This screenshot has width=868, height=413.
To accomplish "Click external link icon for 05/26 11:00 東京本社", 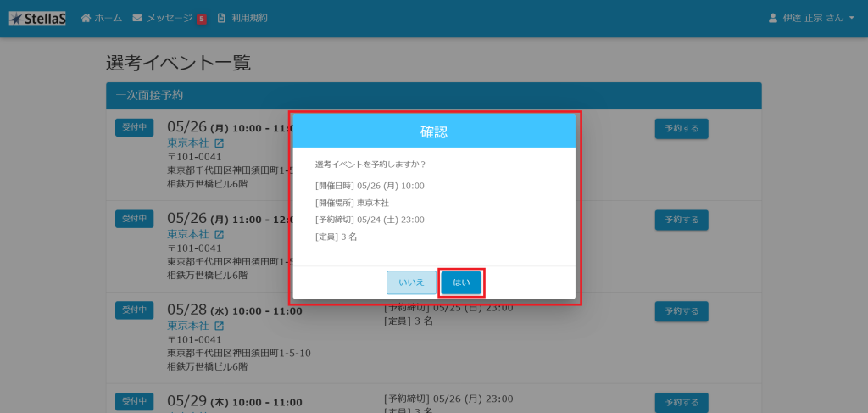I will [219, 234].
